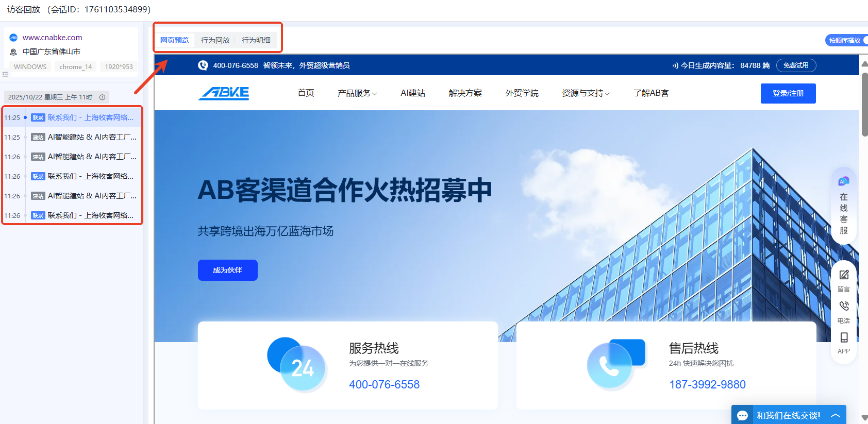
Task: Click the 智领未来，外贸超级营销员 slogan
Action: click(x=306, y=65)
